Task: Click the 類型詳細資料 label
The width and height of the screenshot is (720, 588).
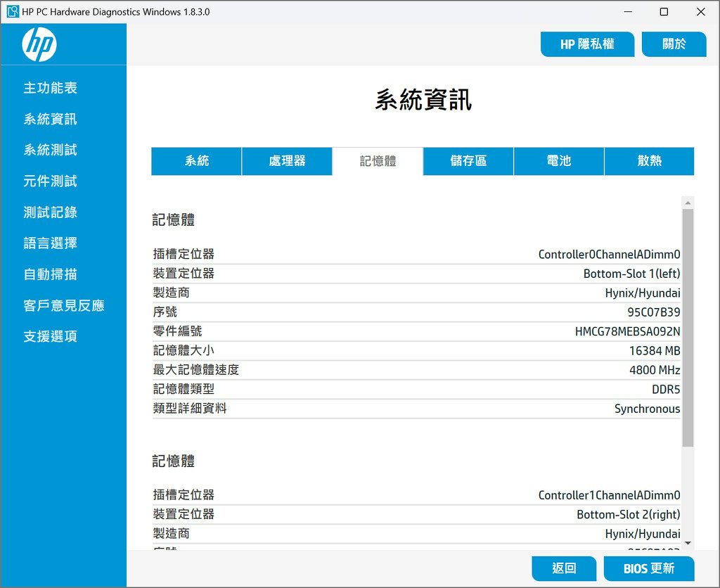Action: click(190, 409)
